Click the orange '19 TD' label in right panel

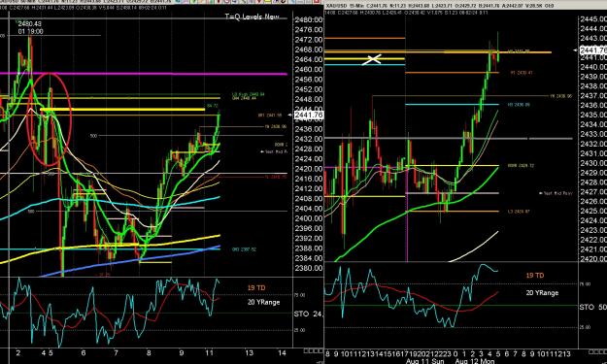tap(534, 276)
